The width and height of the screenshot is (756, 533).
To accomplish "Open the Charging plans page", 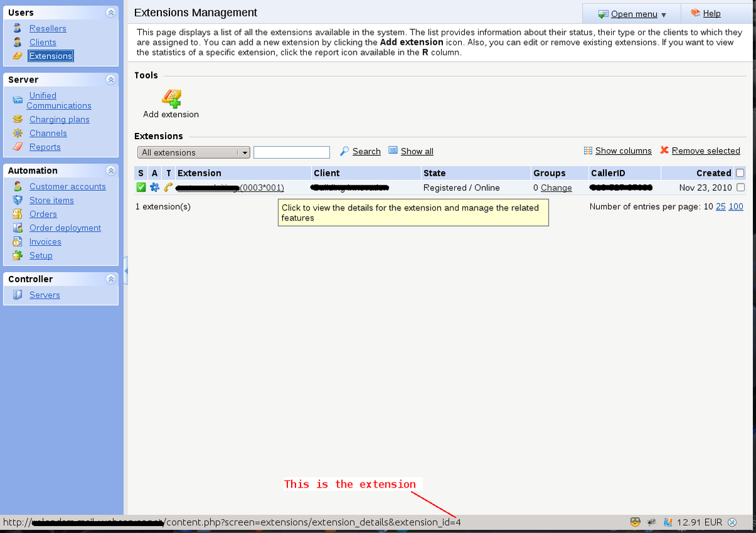I will pos(59,119).
